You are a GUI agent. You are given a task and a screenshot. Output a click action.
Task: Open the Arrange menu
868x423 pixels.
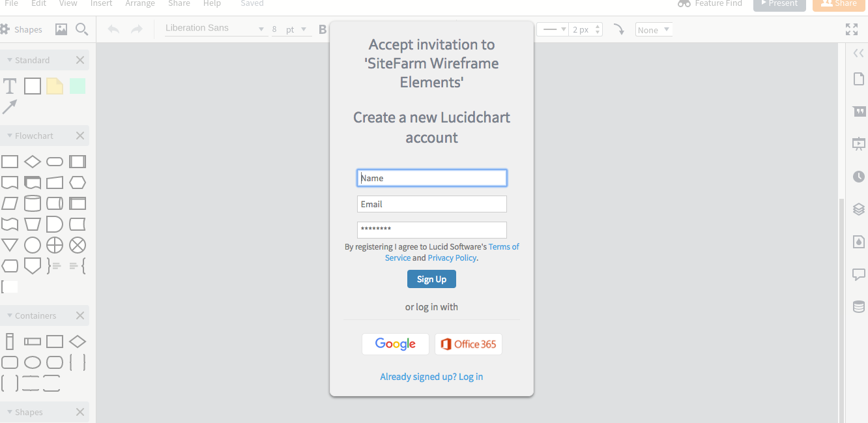140,4
